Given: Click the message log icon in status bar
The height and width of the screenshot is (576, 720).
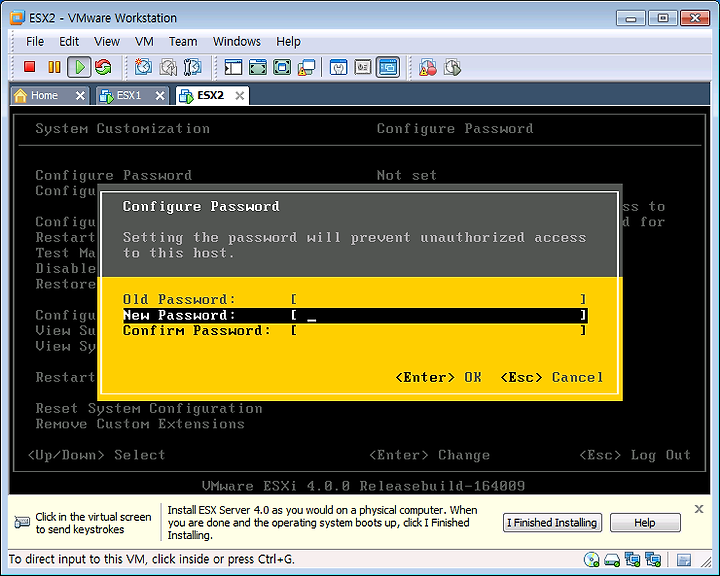Looking at the screenshot, I should (684, 560).
